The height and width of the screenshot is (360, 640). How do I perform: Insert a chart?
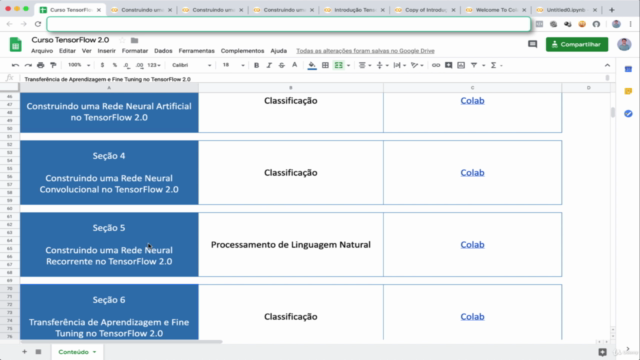click(461, 65)
